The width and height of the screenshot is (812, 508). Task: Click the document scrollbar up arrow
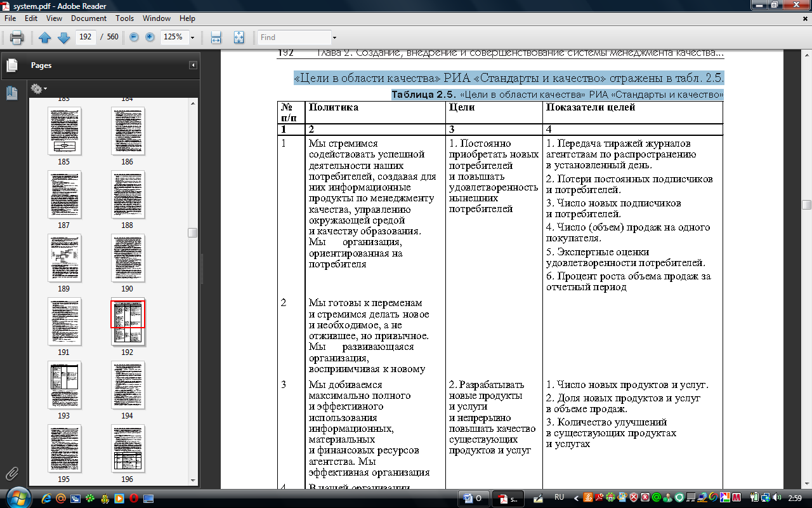(807, 57)
